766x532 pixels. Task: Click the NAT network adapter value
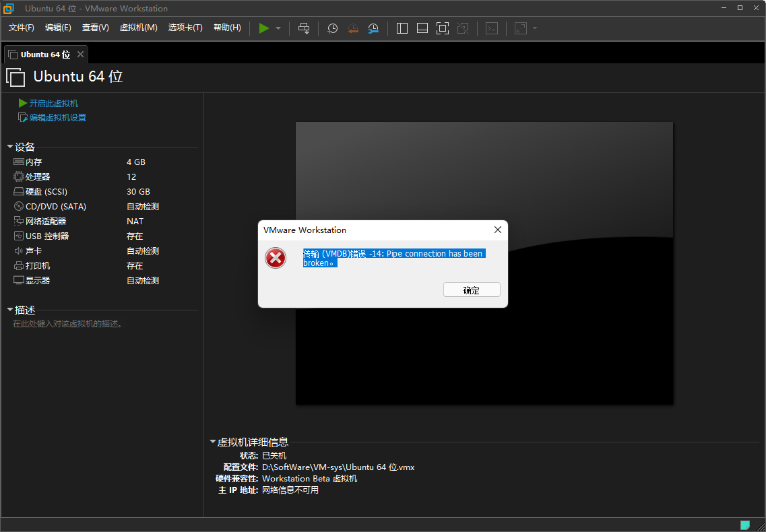[135, 222]
